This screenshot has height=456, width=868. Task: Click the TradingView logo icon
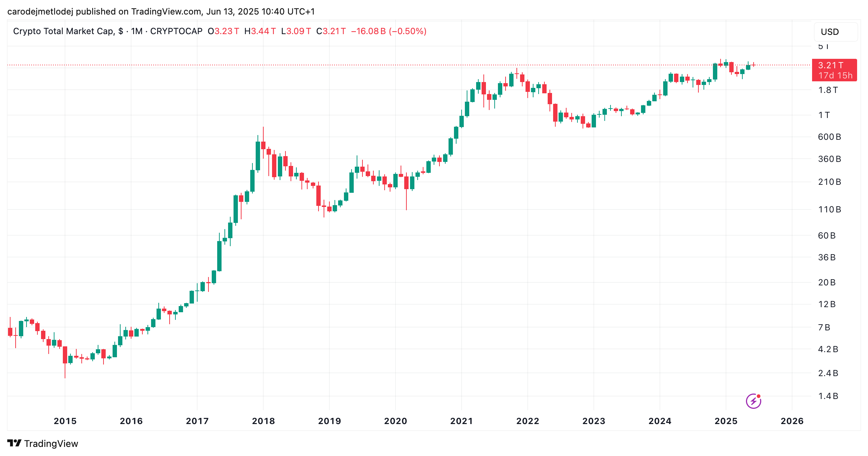[15, 443]
